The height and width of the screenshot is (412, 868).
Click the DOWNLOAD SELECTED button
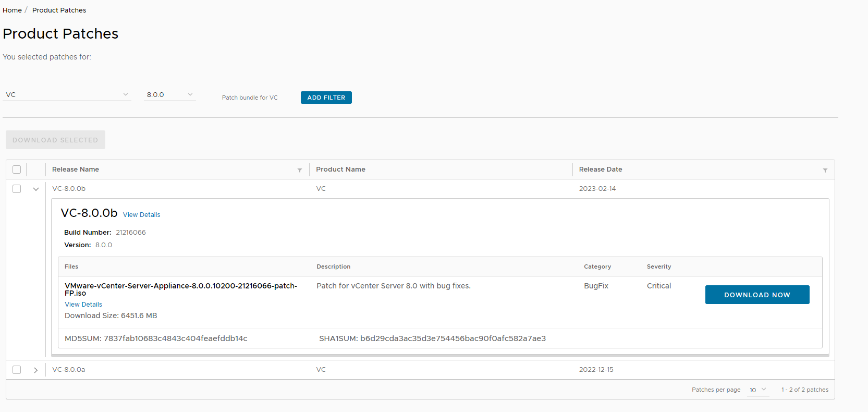click(55, 140)
